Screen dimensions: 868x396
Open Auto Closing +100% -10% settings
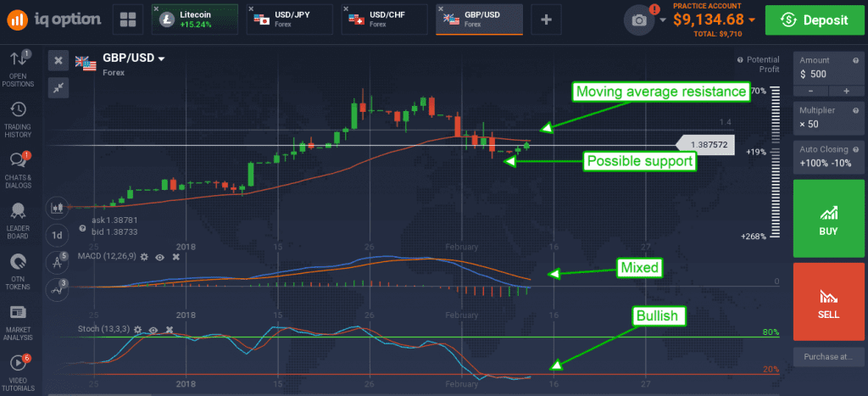point(829,157)
